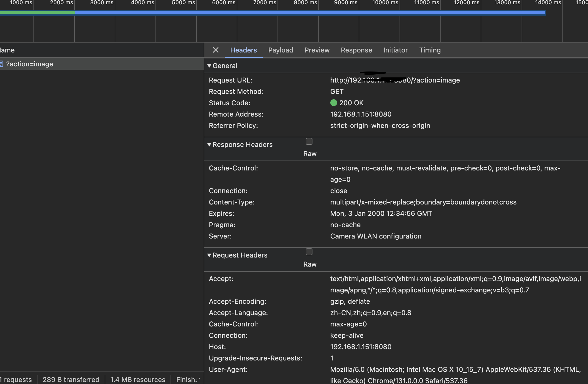
Task: Select the ?action=image request row
Action: [x=102, y=64]
